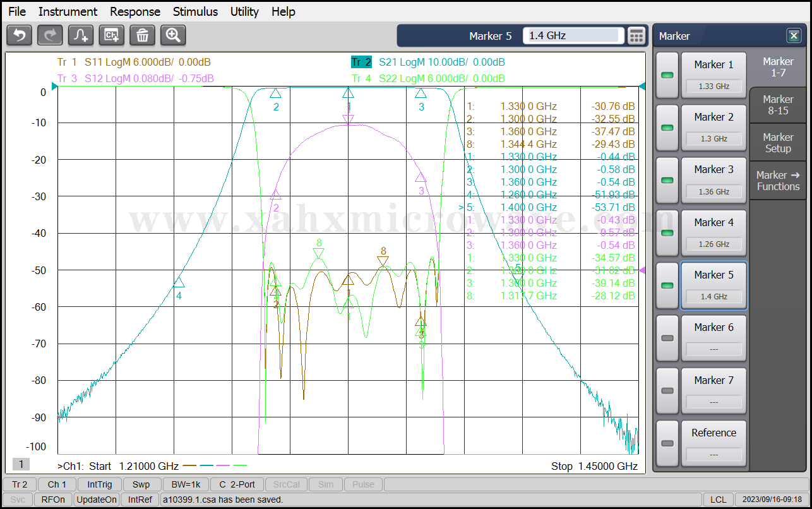Click the Add Channel window icon
This screenshot has height=509, width=812.
[112, 35]
